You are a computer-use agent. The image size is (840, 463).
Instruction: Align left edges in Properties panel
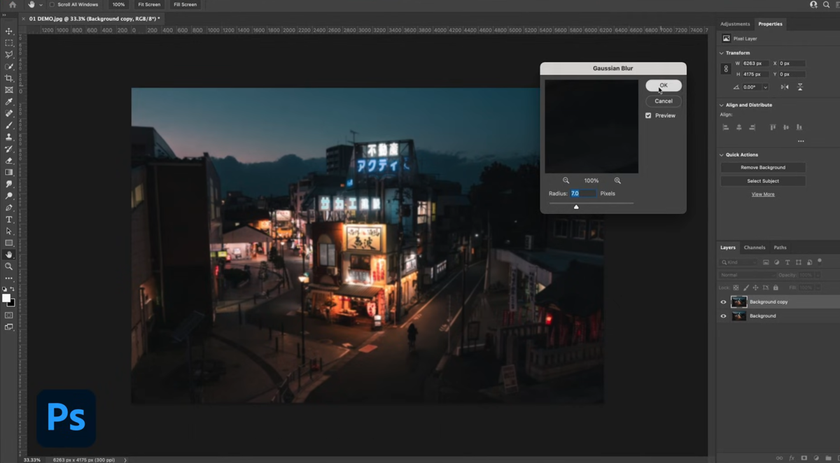(726, 127)
